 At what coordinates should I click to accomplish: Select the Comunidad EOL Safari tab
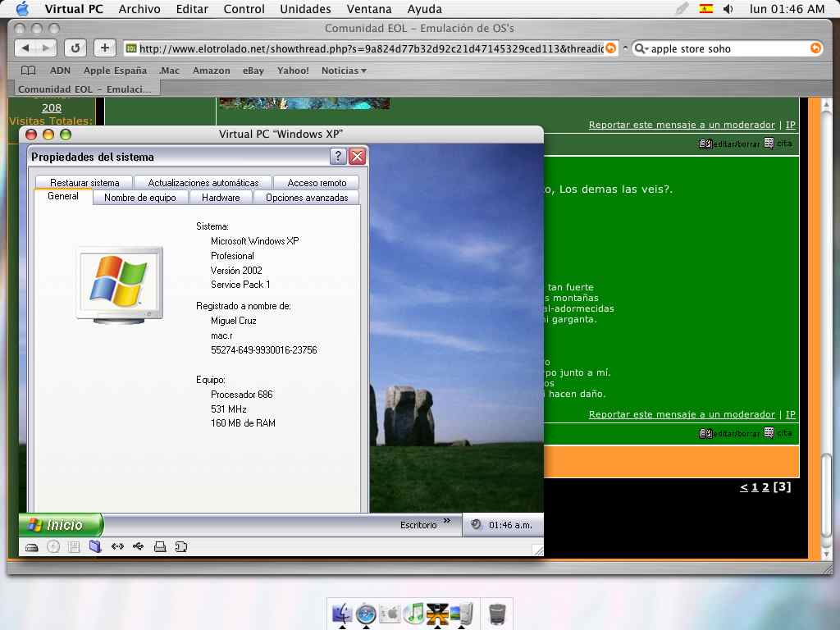click(84, 89)
